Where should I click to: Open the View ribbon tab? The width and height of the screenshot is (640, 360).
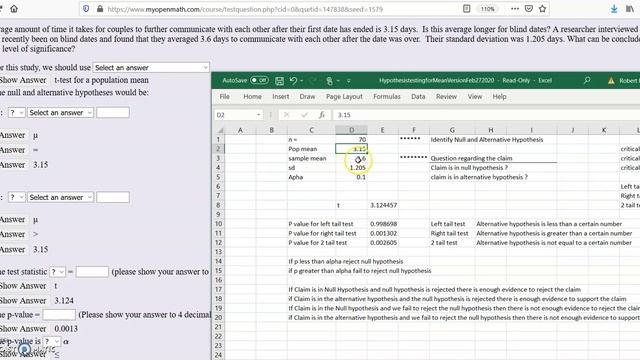point(474,97)
